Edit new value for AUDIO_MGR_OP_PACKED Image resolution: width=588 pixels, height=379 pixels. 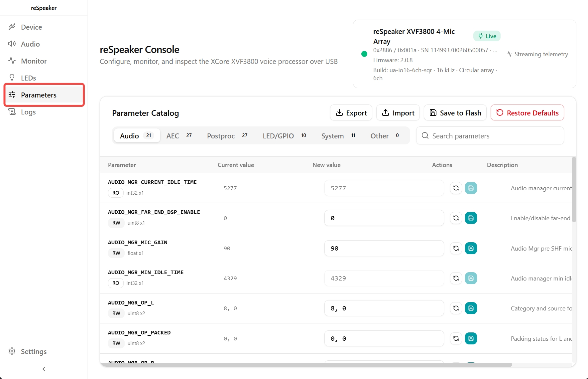tap(384, 338)
